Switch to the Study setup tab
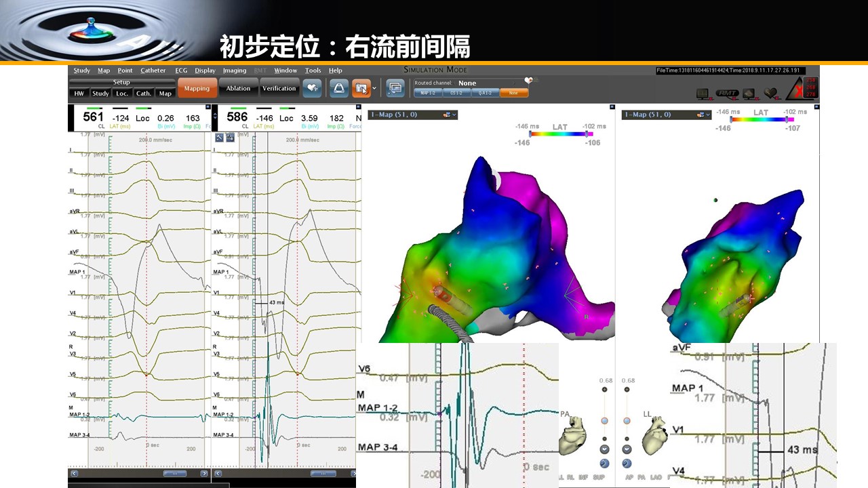Image resolution: width=868 pixels, height=488 pixels. 100,94
